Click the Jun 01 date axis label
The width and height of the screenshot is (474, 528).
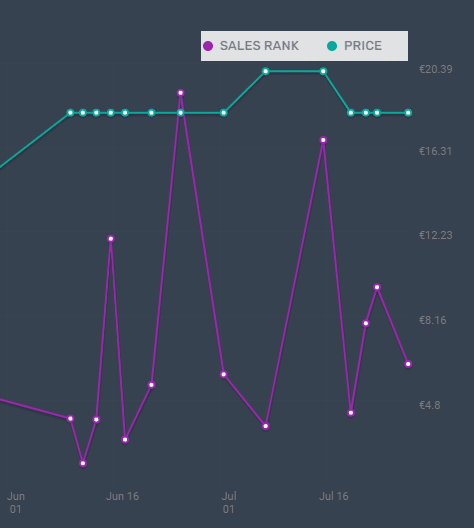coord(16,502)
